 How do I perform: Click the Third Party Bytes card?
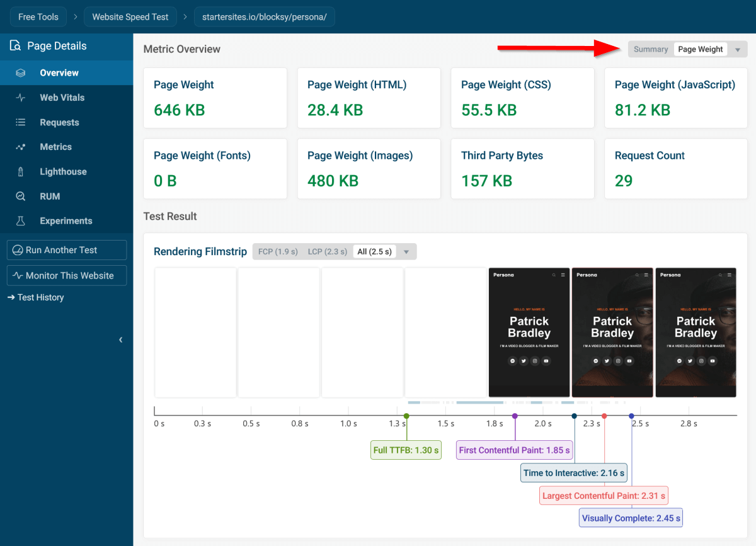[x=522, y=169]
